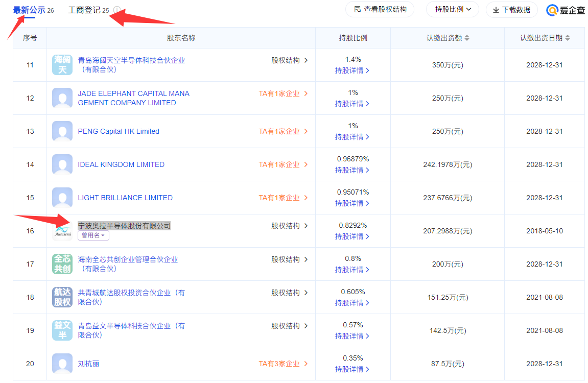Open 刘杭丽 shareholder link

coord(88,364)
